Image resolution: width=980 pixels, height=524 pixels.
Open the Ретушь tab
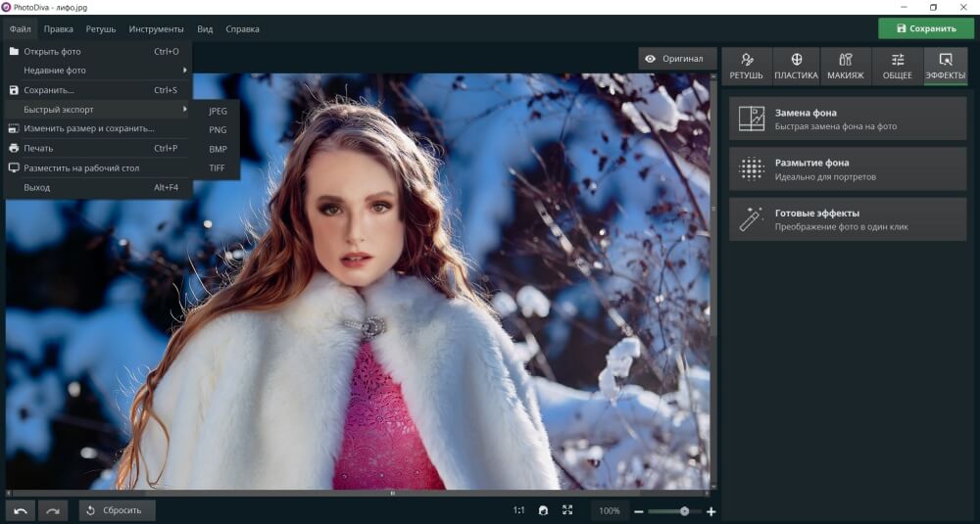[747, 66]
